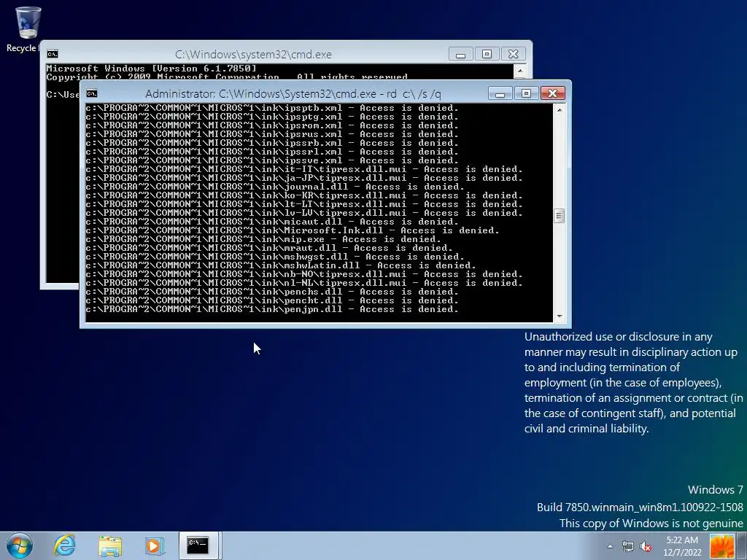The width and height of the screenshot is (747, 560).
Task: Maximize the background cmd.exe window
Action: click(x=487, y=54)
